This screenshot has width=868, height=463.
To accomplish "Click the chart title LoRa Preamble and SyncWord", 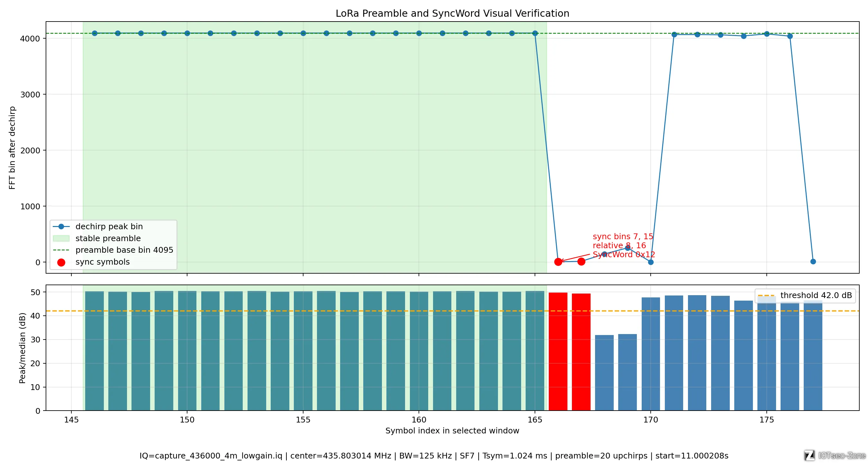I will pyautogui.click(x=452, y=14).
